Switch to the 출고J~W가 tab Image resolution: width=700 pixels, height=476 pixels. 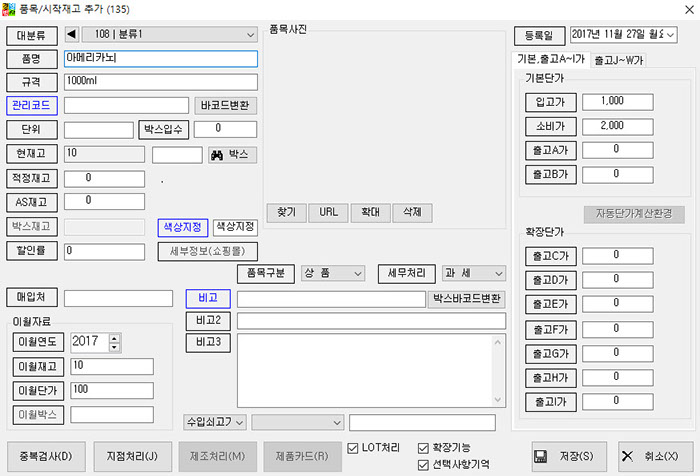pyautogui.click(x=619, y=61)
